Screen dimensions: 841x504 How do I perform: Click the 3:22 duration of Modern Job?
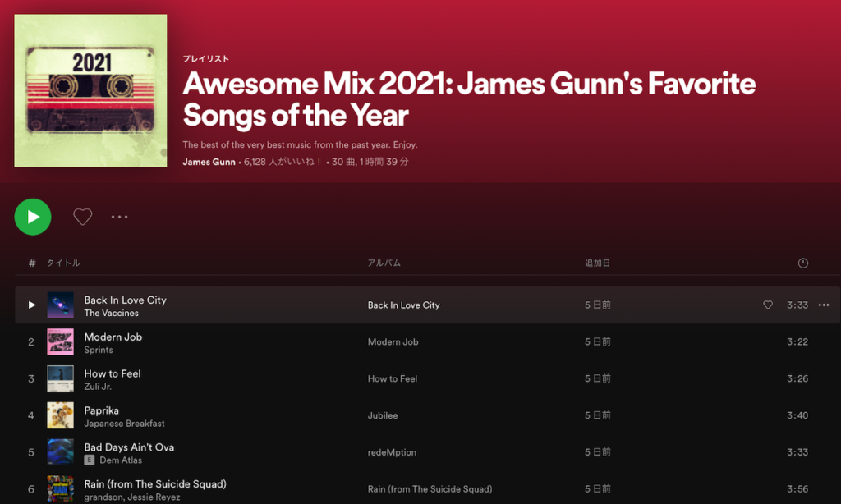coord(797,341)
